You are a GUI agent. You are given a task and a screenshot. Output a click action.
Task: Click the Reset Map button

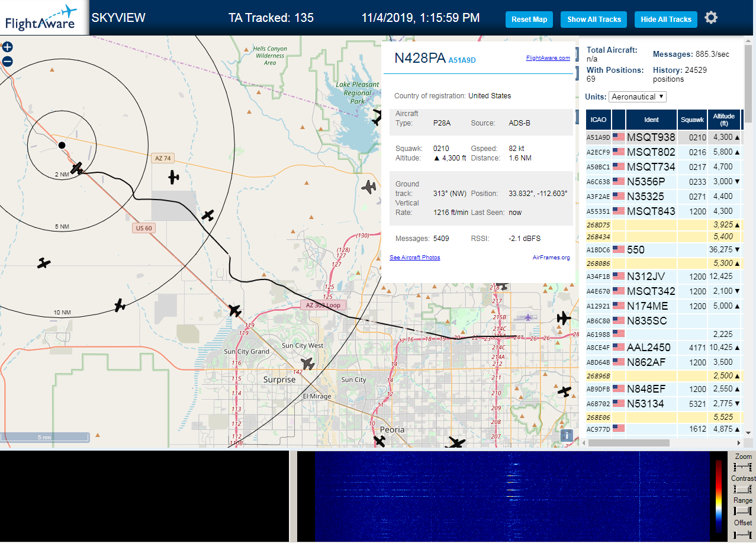pyautogui.click(x=529, y=20)
